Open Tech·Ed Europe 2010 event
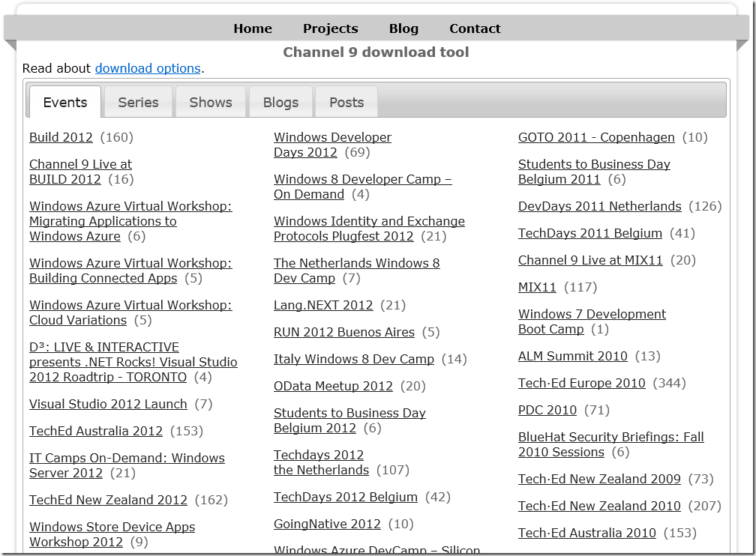Screen dimensions: 756x556 [581, 383]
